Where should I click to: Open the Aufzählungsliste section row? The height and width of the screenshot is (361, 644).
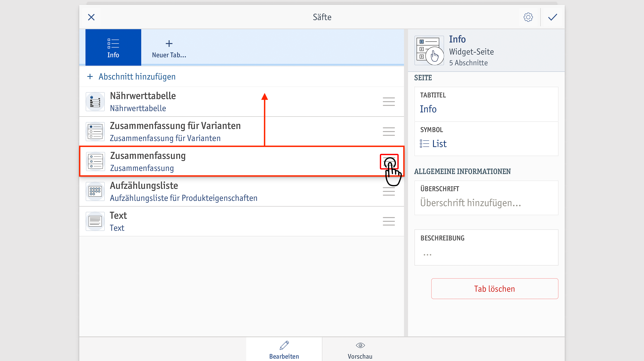[x=241, y=191]
